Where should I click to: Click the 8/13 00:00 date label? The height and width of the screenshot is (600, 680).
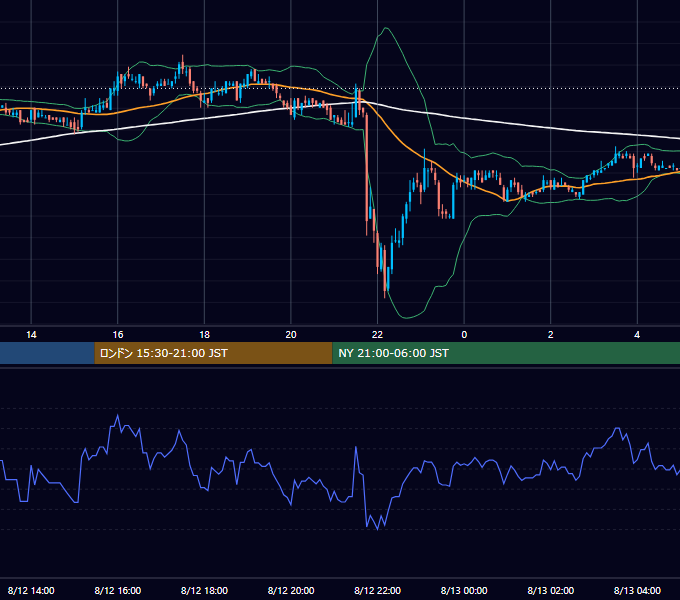464,590
